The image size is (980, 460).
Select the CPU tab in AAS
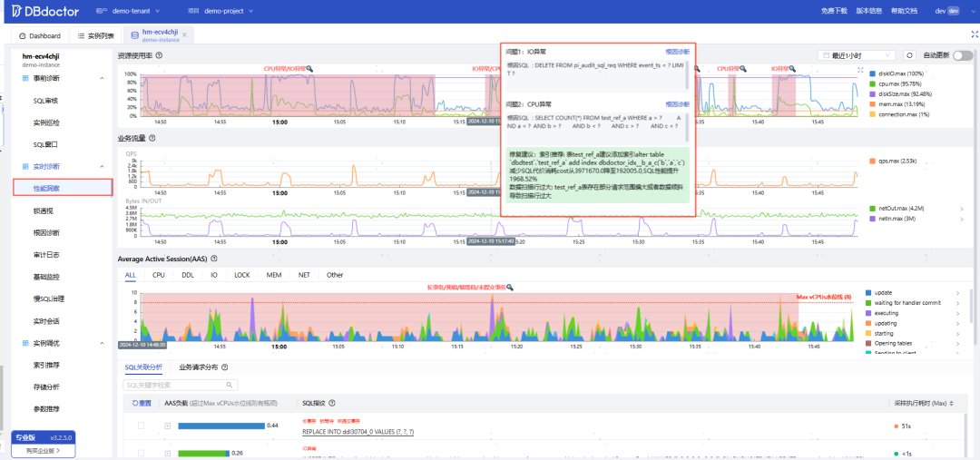[x=159, y=275]
